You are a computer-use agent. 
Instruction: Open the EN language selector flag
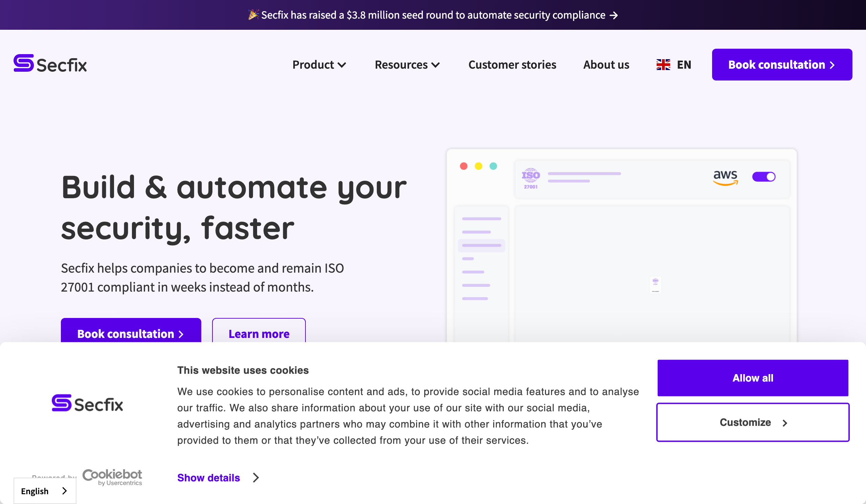click(x=663, y=65)
